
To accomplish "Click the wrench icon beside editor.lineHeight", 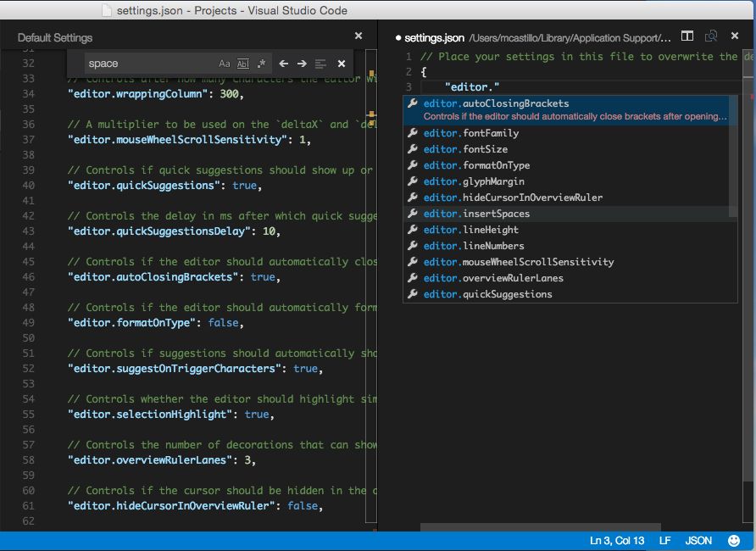I will (413, 230).
